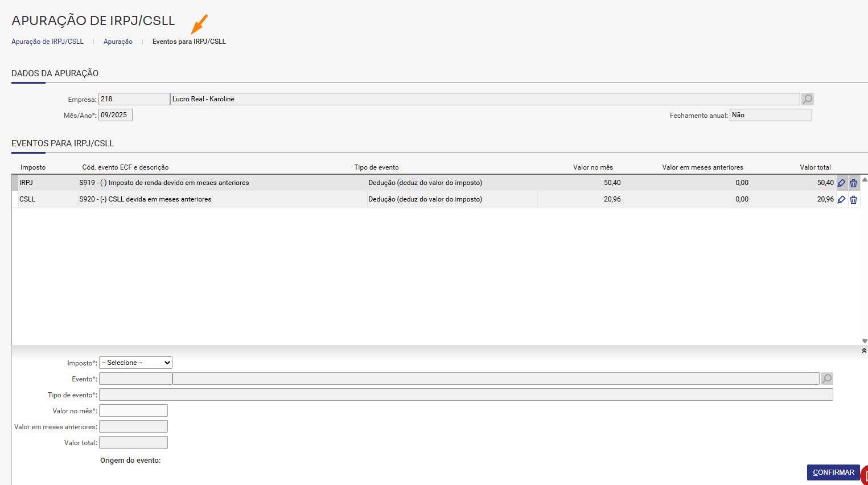Click the 50,40 Valor no mês cell
The height and width of the screenshot is (485, 868).
[612, 183]
